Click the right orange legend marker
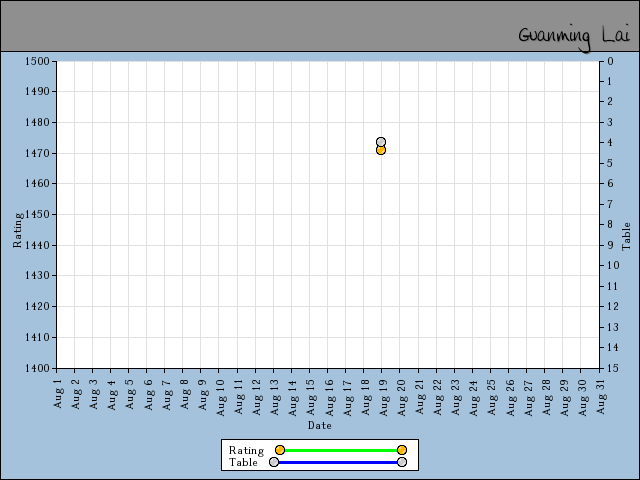This screenshot has height=480, width=640. pyautogui.click(x=402, y=450)
